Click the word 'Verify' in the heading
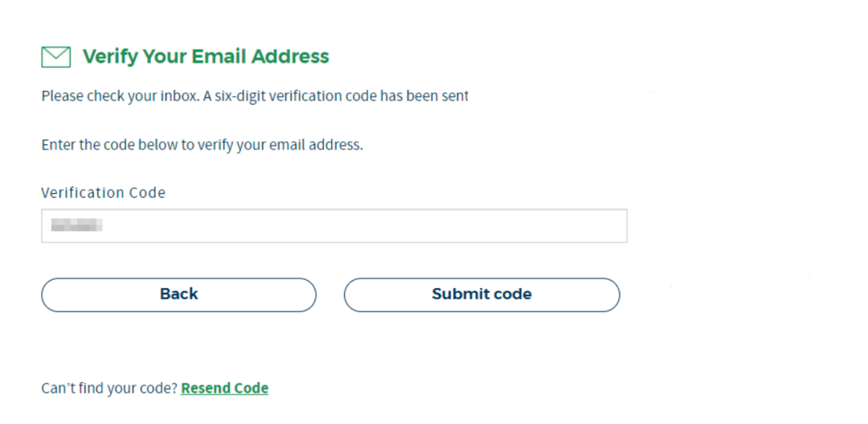 click(110, 57)
